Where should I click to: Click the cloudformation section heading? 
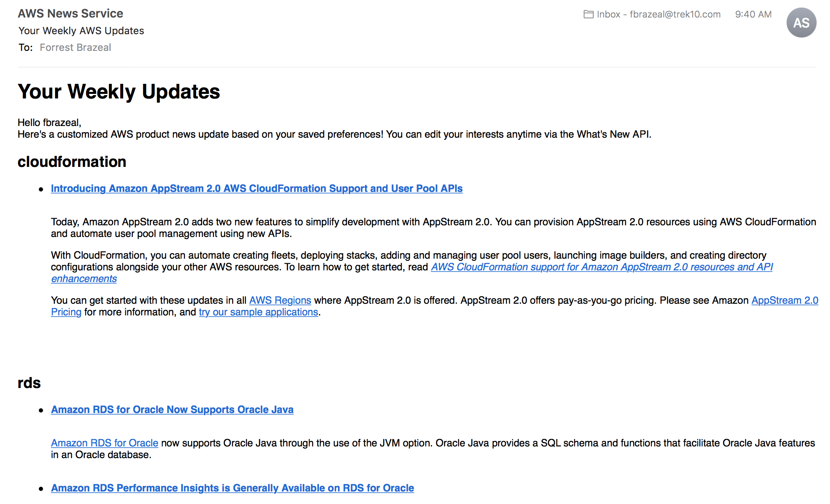(72, 162)
